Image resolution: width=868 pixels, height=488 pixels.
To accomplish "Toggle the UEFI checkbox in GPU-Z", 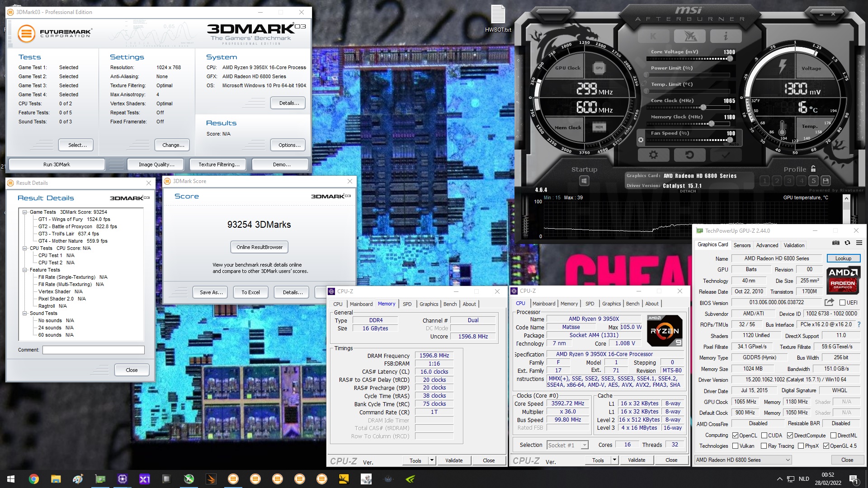I will (842, 303).
